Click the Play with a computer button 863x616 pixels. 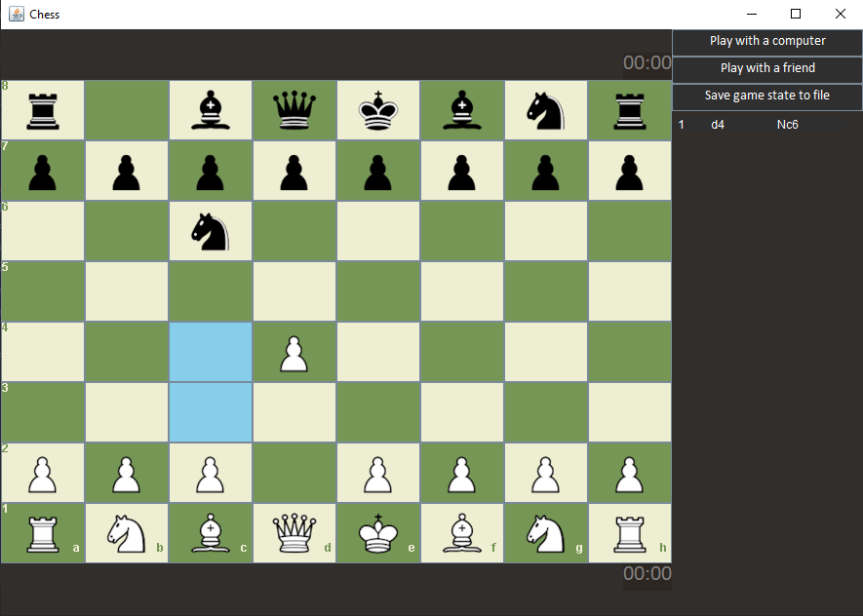click(766, 41)
